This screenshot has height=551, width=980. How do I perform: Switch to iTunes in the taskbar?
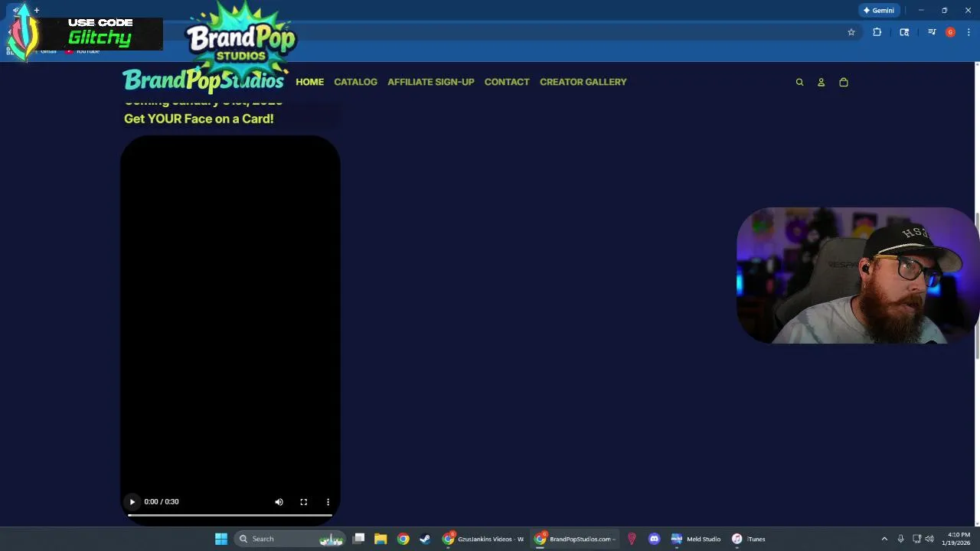pyautogui.click(x=748, y=539)
